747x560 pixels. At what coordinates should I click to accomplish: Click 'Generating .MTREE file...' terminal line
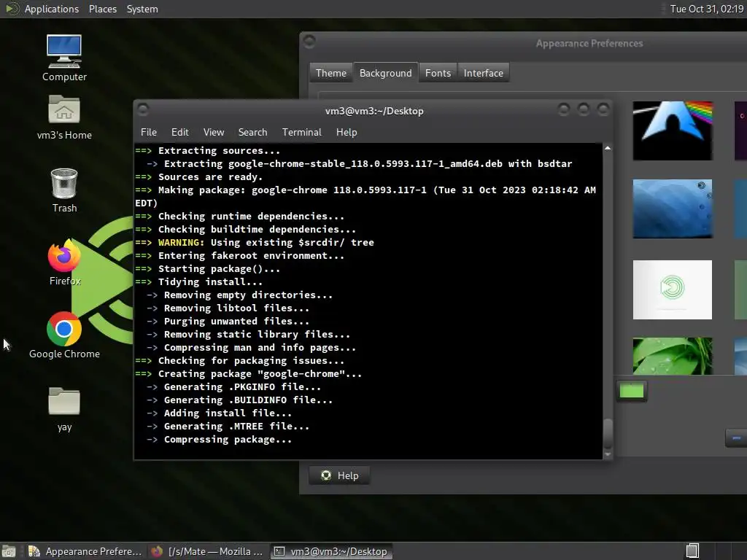click(236, 426)
